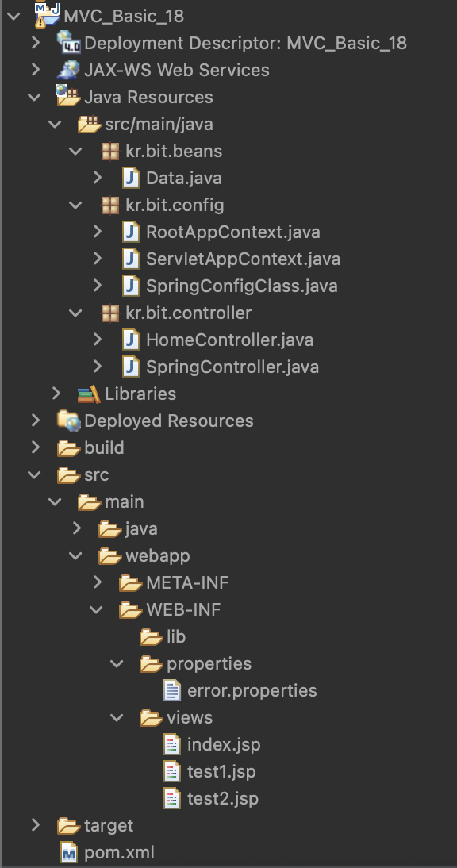Select the webapp folder label
This screenshot has width=457, height=868.
click(158, 555)
